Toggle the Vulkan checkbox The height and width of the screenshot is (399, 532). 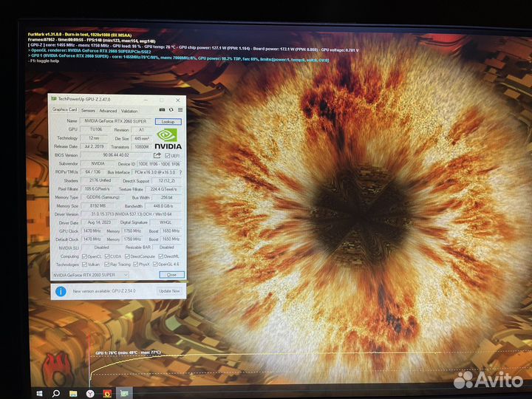pos(84,265)
